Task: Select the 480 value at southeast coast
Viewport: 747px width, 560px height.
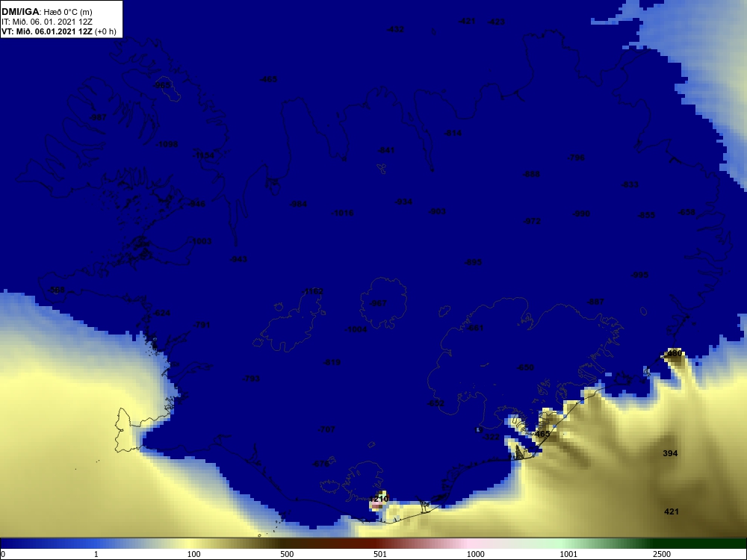Action: (675, 353)
